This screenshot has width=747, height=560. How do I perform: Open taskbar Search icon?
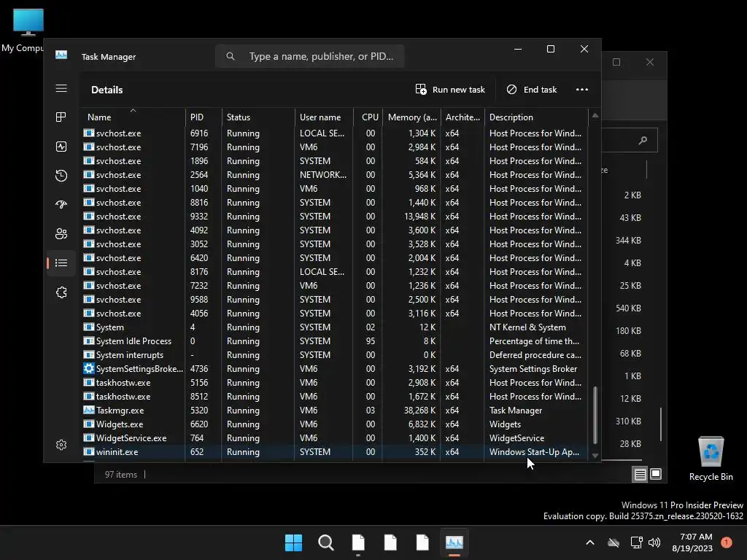[x=326, y=542]
